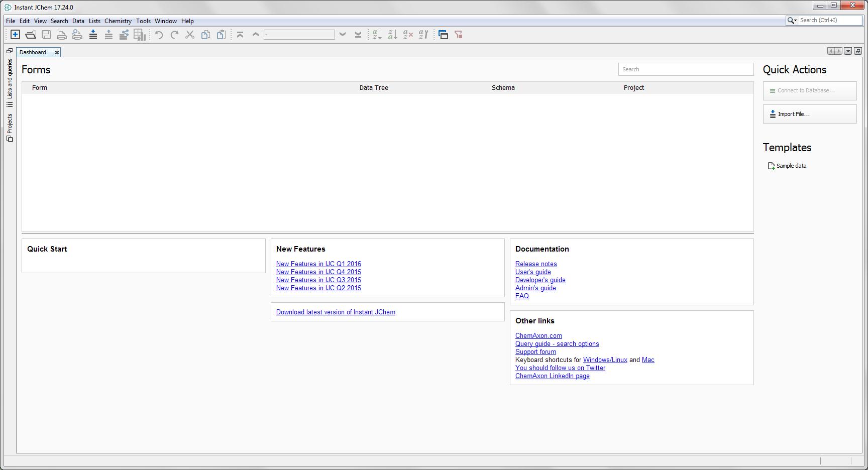The image size is (868, 470).
Task: Open the Window menu
Action: pyautogui.click(x=166, y=21)
